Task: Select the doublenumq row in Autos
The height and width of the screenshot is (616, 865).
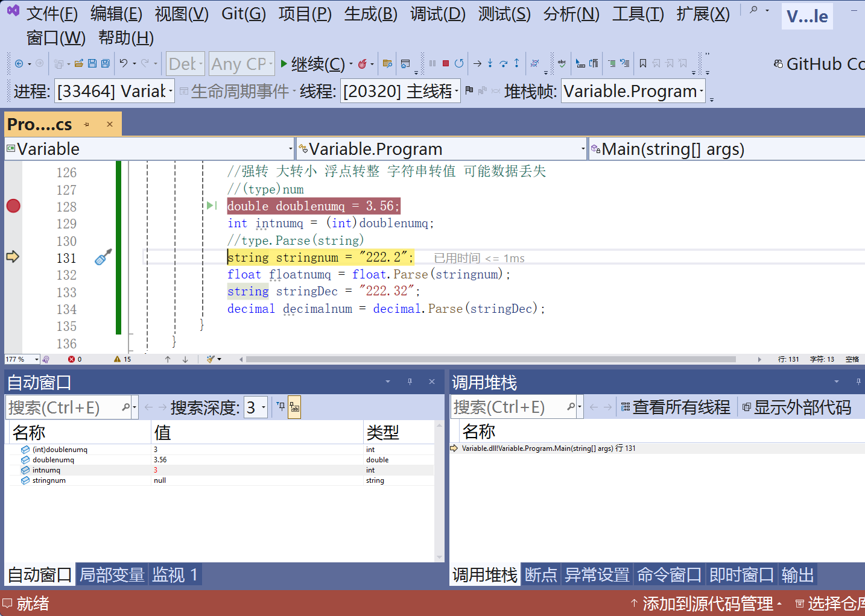Action: point(222,460)
